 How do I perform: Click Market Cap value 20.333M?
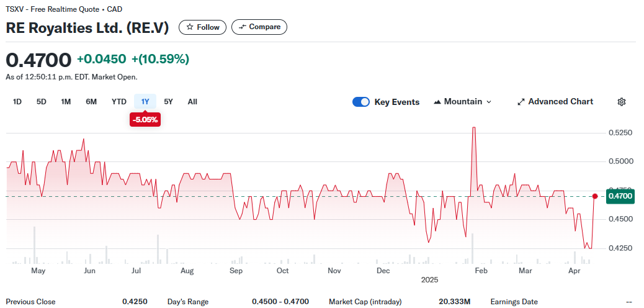pyautogui.click(x=454, y=302)
